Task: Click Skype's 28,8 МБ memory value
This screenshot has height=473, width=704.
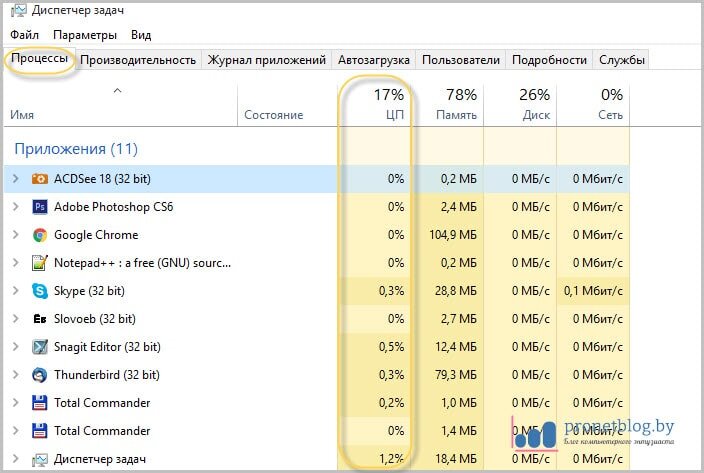Action: coord(456,291)
